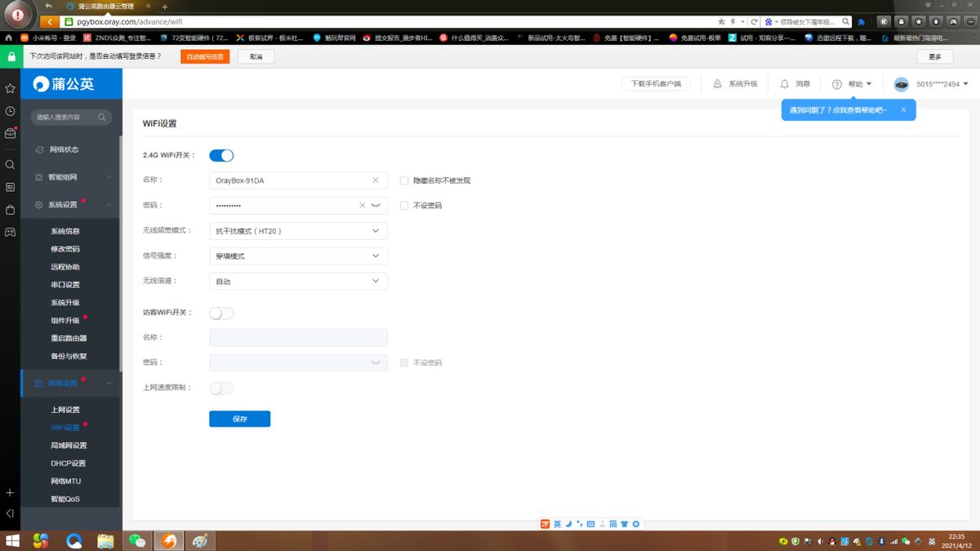Open the Windows Start button
Screen dimensions: 980x551
[11, 541]
